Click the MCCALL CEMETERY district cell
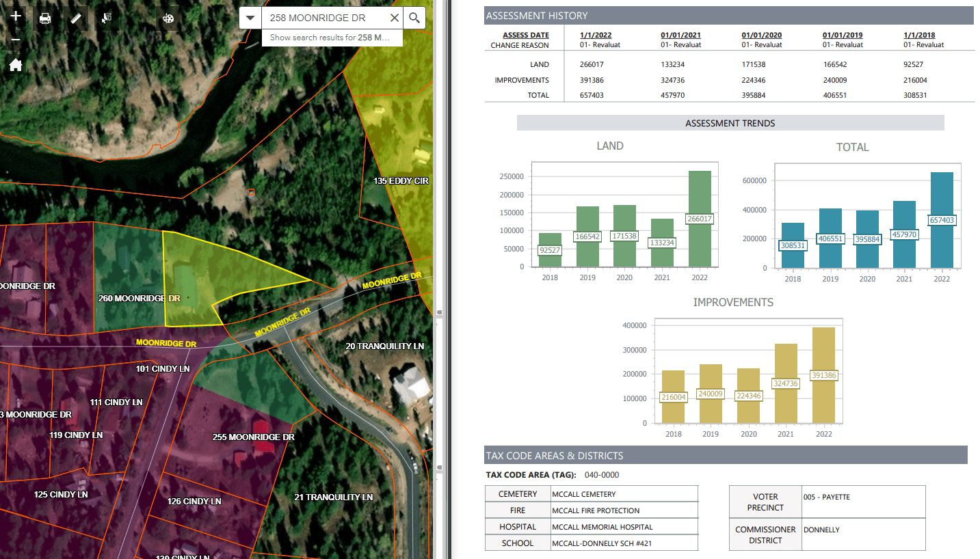Screen dimensions: 980x559 point(624,494)
